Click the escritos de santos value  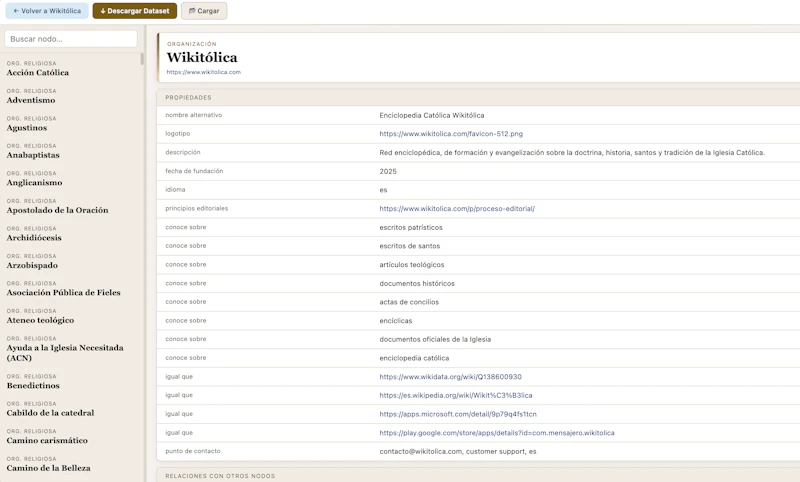(x=410, y=246)
